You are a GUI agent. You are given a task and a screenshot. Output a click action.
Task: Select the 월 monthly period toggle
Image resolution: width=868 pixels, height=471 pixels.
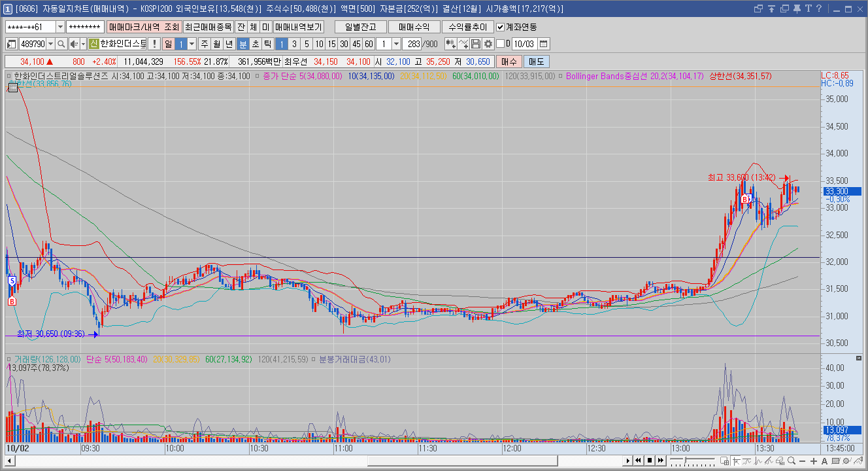click(216, 44)
